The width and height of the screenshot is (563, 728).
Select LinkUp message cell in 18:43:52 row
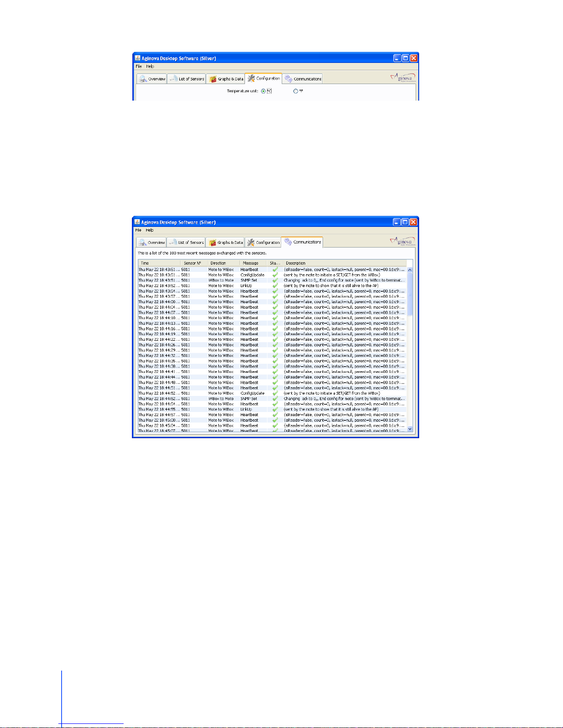[x=254, y=286]
